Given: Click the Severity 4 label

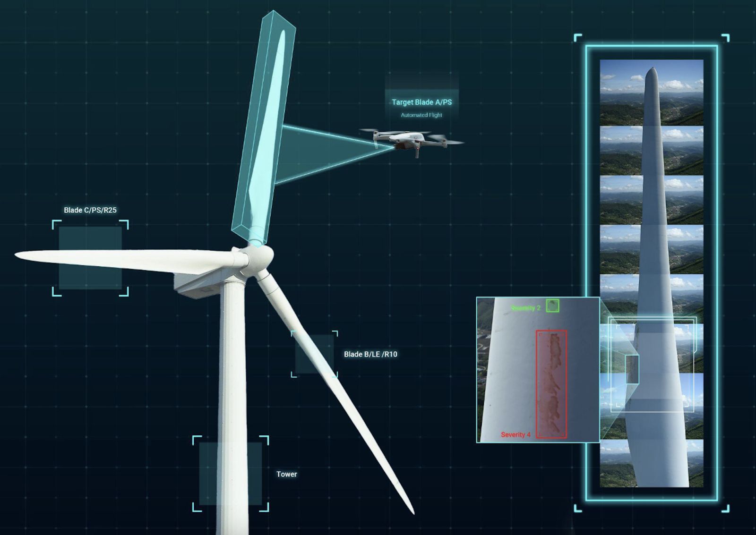Looking at the screenshot, I should tap(515, 434).
